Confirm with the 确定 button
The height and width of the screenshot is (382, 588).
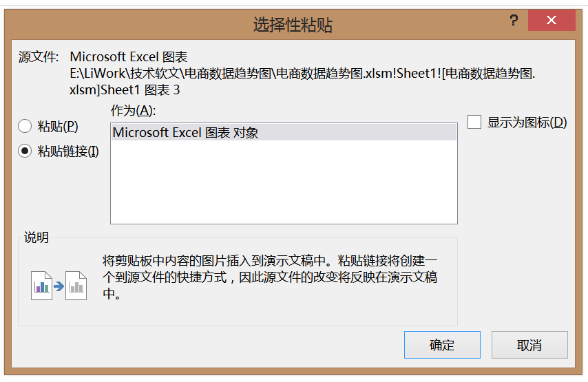442,345
